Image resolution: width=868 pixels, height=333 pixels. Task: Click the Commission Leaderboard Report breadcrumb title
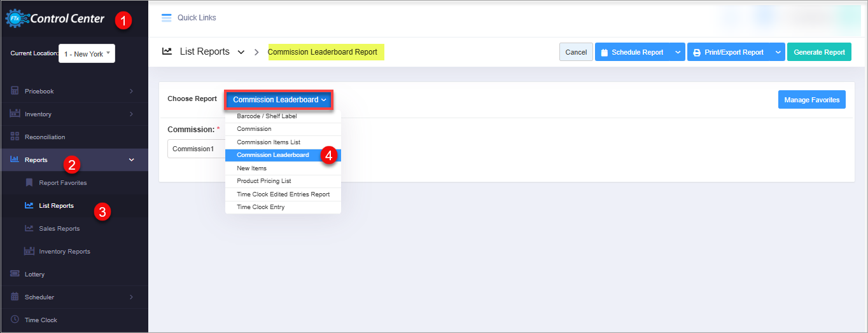coord(323,52)
